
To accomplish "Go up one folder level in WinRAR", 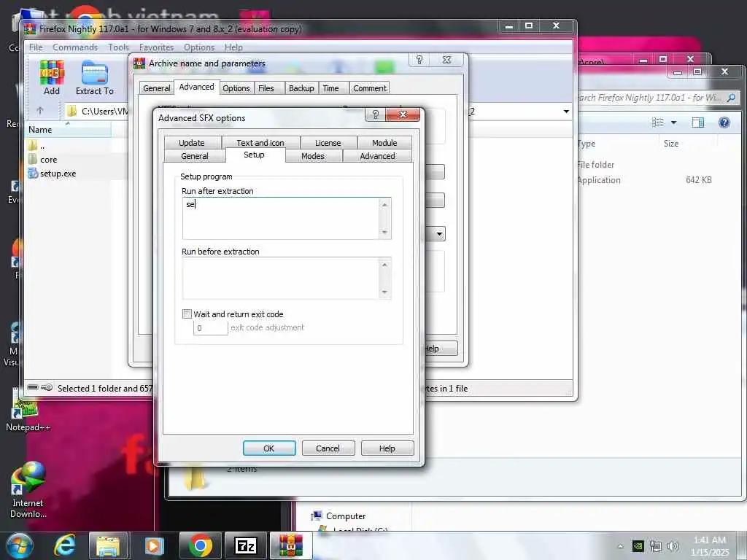I will pyautogui.click(x=40, y=111).
